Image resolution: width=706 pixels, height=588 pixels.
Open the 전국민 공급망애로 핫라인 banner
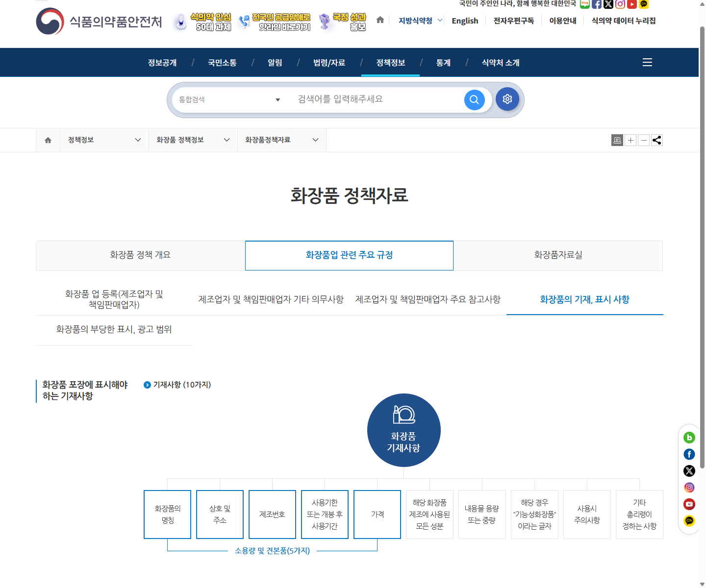tap(275, 22)
